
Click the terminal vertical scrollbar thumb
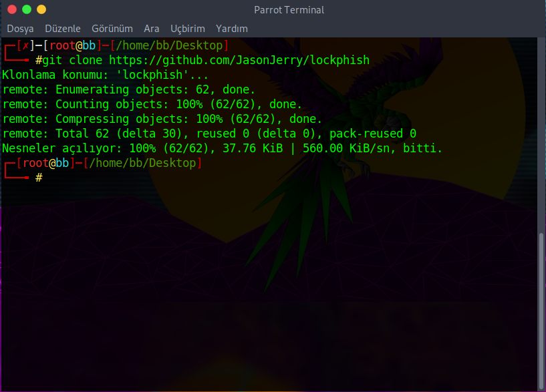pyautogui.click(x=541, y=311)
